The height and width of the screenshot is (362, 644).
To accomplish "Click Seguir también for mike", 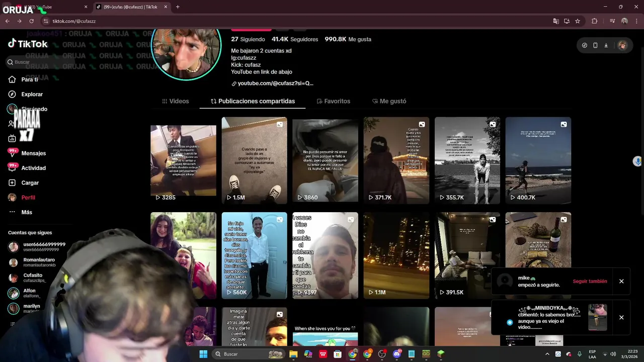I will coord(590,282).
